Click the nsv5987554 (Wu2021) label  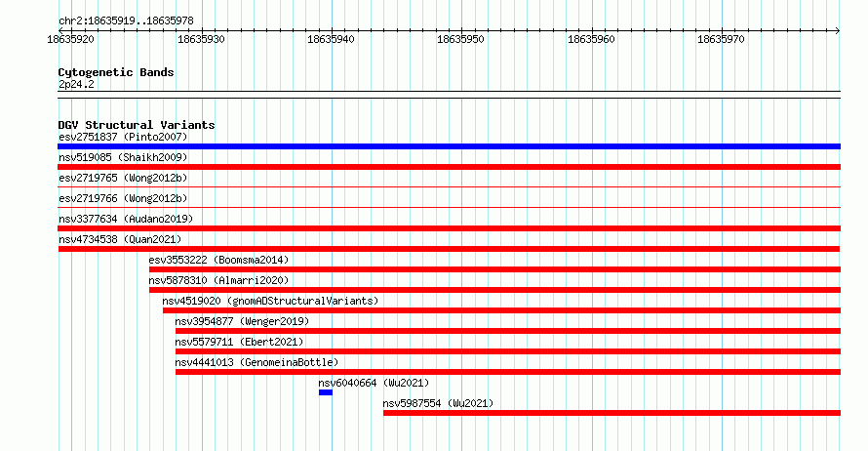coord(438,403)
